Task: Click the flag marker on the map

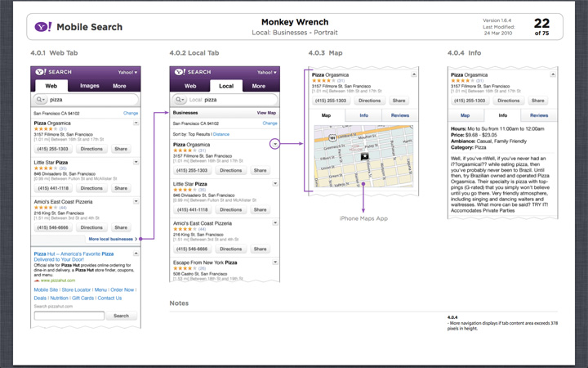Action: point(365,155)
